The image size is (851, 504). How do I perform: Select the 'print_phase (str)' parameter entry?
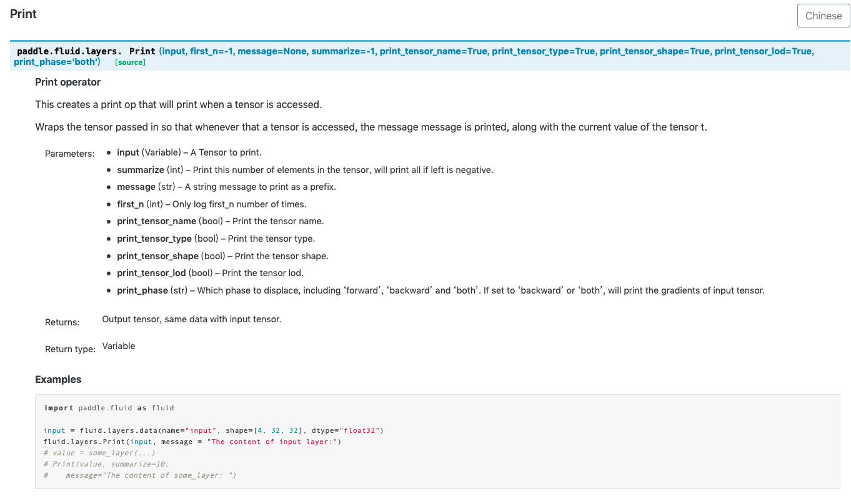click(440, 290)
